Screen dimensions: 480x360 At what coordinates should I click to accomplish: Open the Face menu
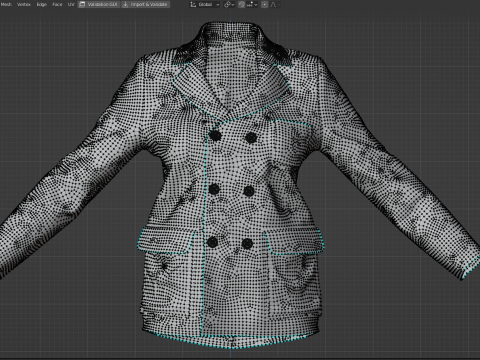tap(57, 4)
